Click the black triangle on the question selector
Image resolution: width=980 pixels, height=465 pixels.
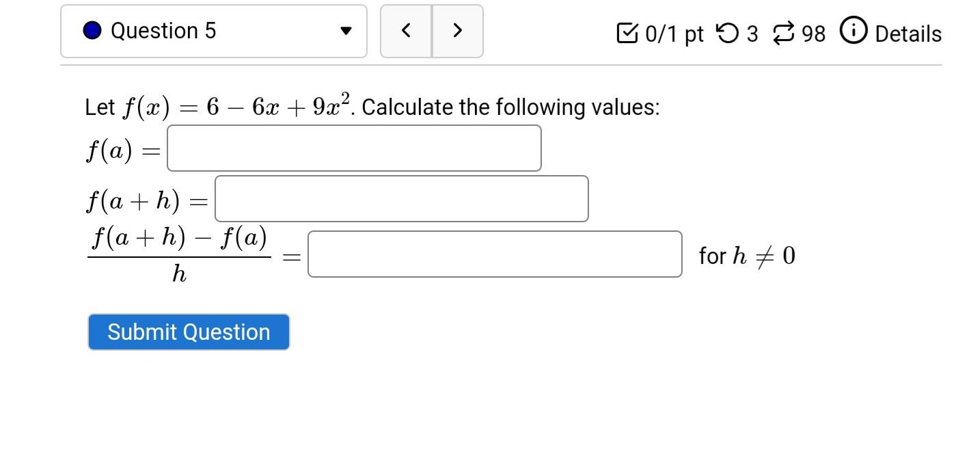click(347, 30)
